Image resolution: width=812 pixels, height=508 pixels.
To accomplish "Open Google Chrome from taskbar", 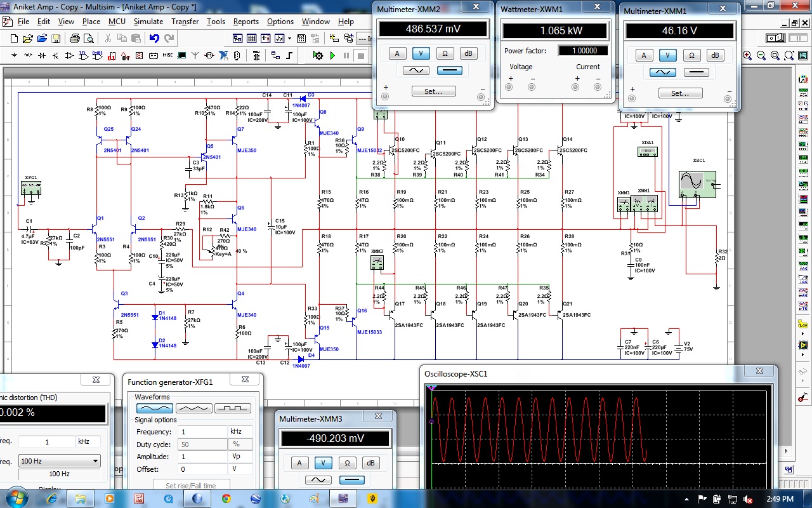I will [x=226, y=498].
